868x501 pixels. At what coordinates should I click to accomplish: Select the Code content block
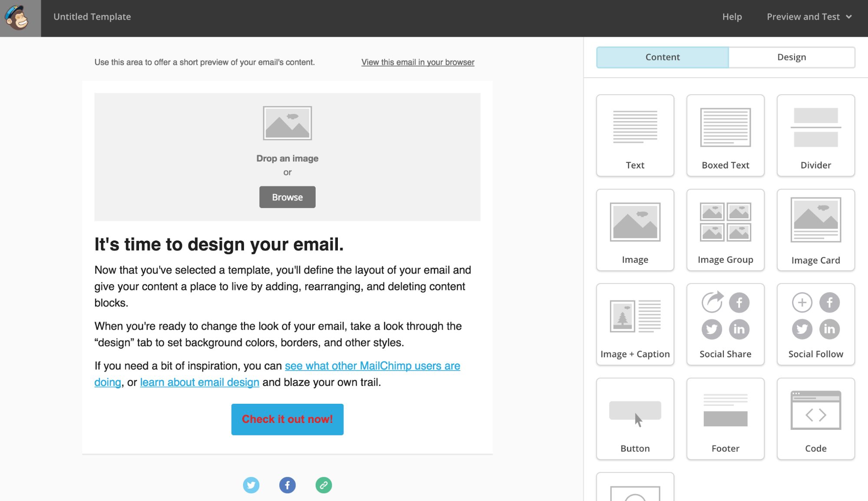pos(815,419)
